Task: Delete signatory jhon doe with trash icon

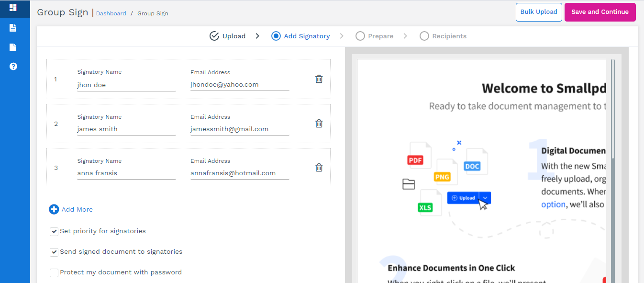Action: coord(319,79)
